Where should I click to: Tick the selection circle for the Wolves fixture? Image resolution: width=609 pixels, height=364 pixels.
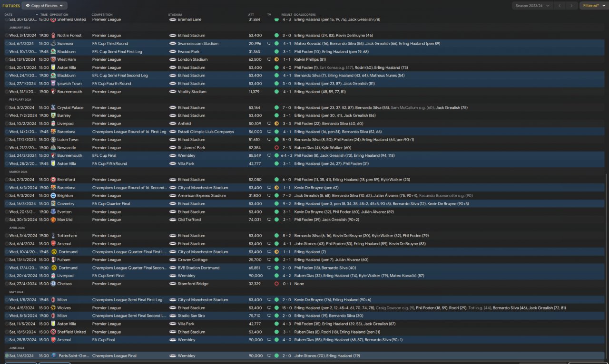pyautogui.click(x=7, y=308)
